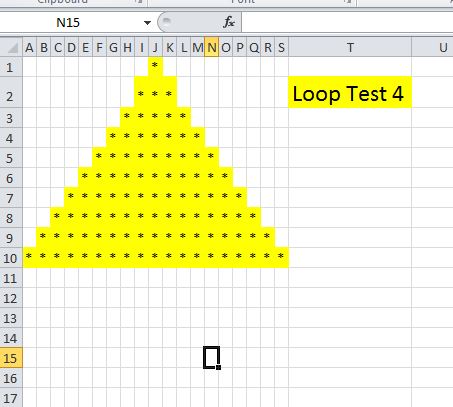Screen dimensions: 453x407
Task: Select row 12 header
Action: (x=11, y=298)
